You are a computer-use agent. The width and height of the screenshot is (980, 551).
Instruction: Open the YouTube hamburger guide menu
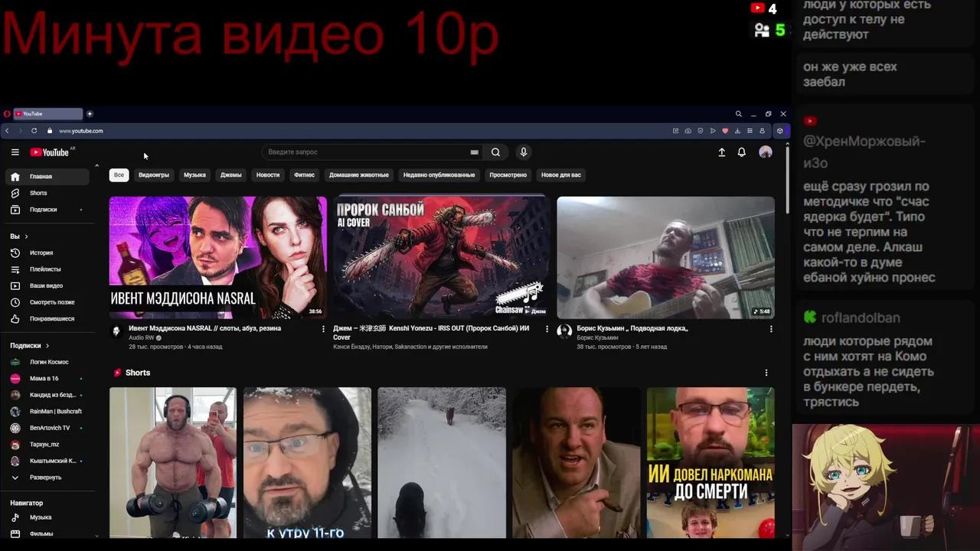click(x=15, y=152)
